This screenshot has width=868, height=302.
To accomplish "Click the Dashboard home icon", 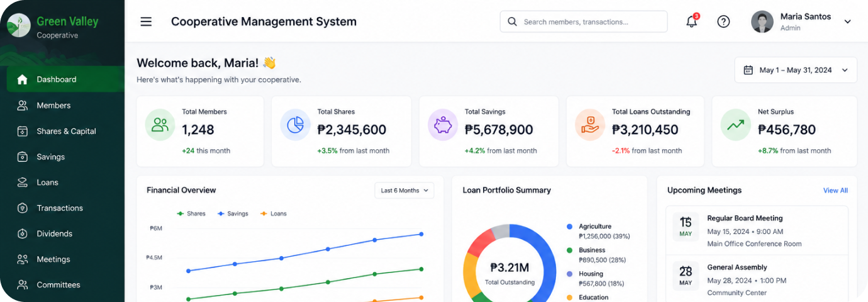I will click(x=23, y=79).
